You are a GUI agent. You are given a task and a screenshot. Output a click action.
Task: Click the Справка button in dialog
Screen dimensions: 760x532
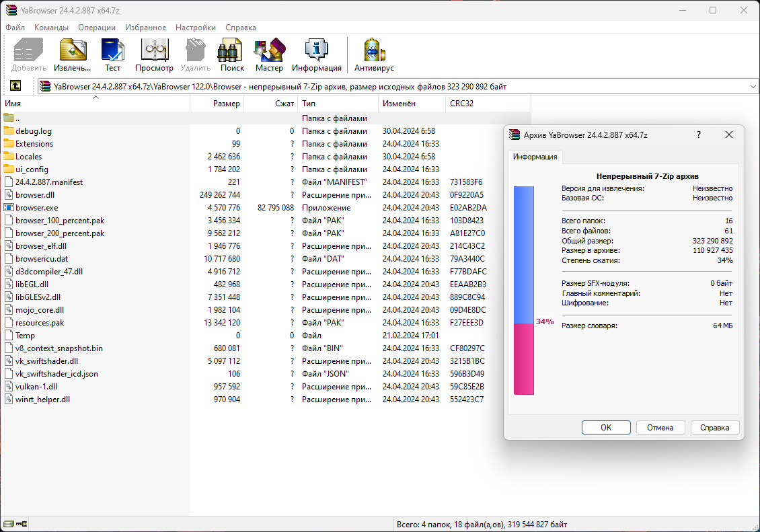(x=714, y=427)
